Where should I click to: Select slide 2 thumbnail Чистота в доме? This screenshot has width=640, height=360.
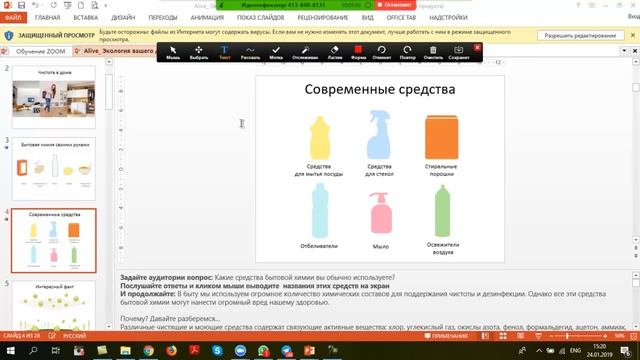point(54,97)
